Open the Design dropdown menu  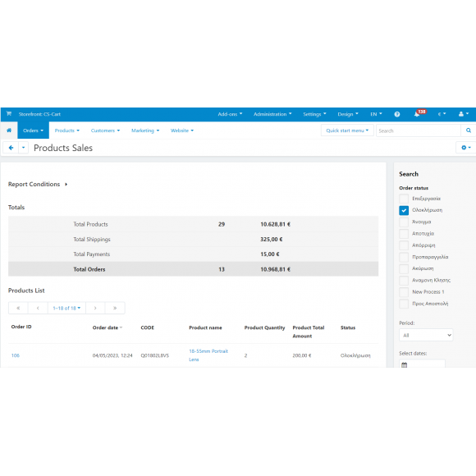pyautogui.click(x=348, y=114)
